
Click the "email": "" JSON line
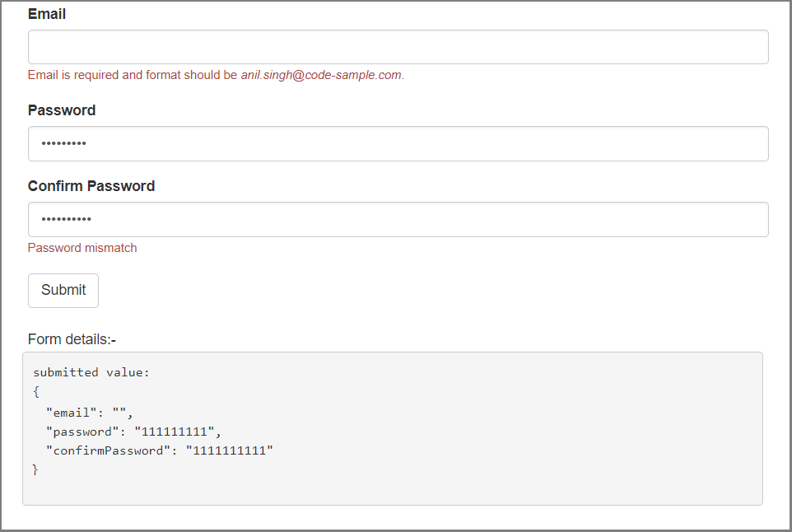click(x=90, y=413)
